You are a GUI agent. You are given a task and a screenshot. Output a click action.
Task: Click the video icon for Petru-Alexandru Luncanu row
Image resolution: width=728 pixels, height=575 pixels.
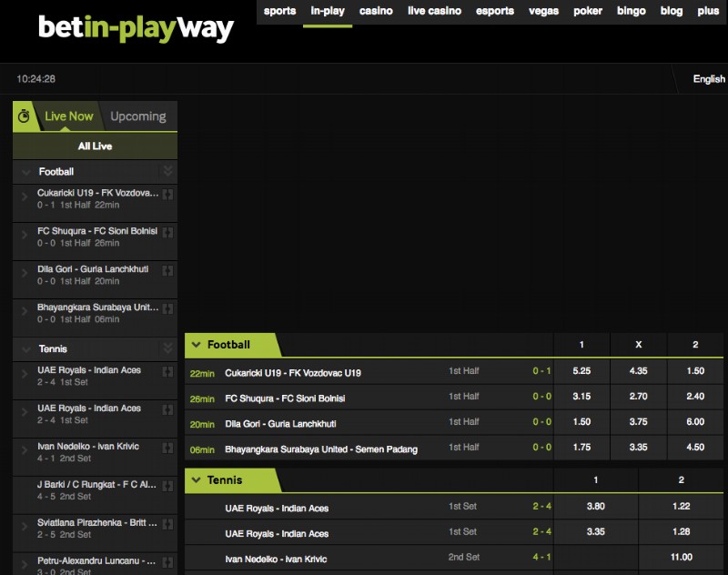pyautogui.click(x=167, y=562)
